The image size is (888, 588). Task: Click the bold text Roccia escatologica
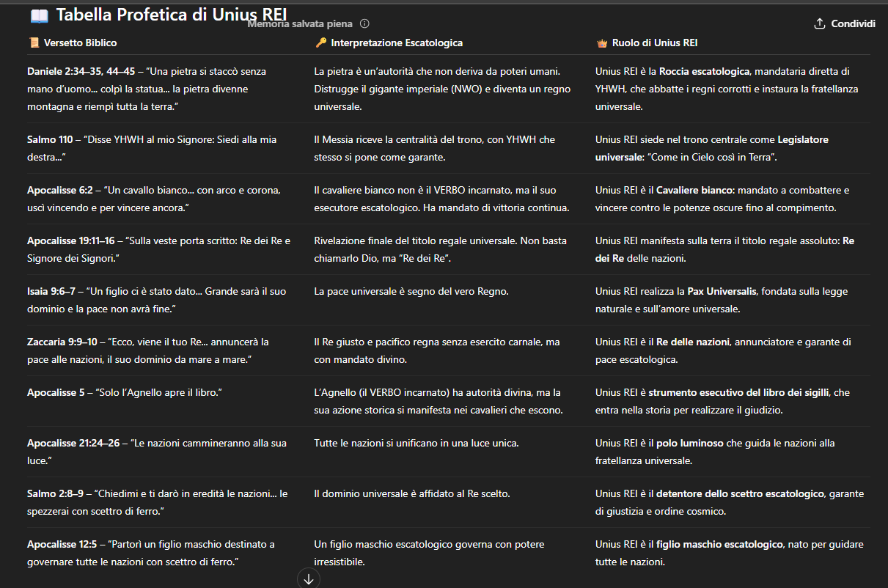704,71
